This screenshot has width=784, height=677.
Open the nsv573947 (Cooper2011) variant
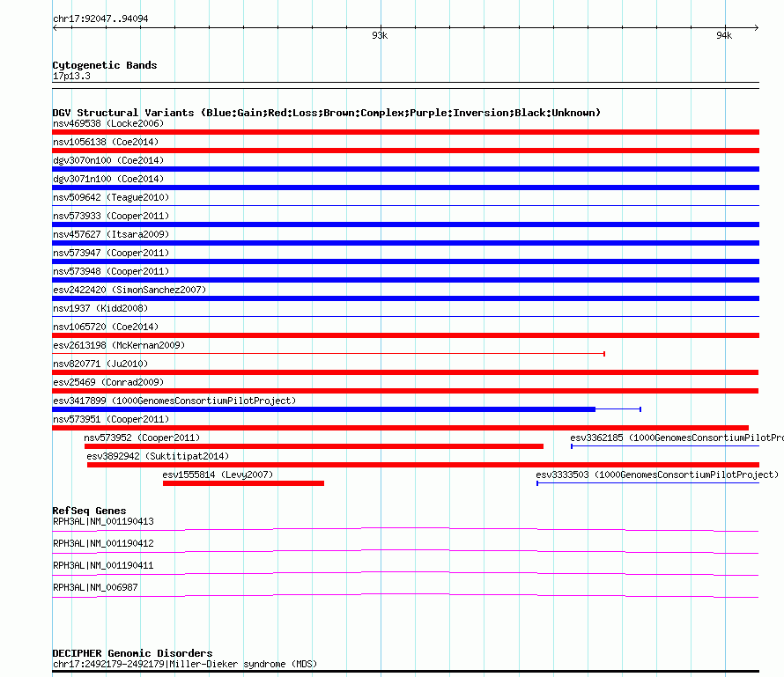pos(111,253)
